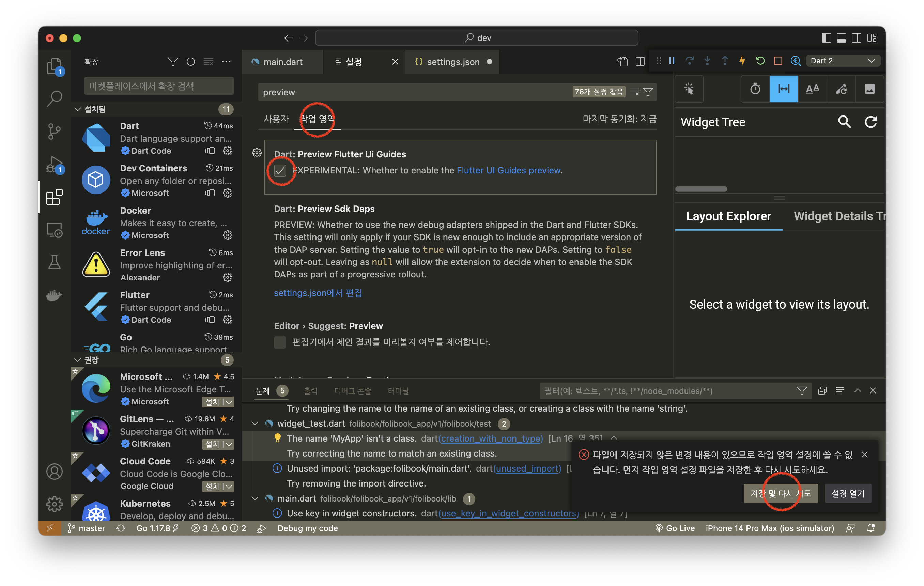Select Dart 2 debug session dropdown
The width and height of the screenshot is (924, 586).
843,61
